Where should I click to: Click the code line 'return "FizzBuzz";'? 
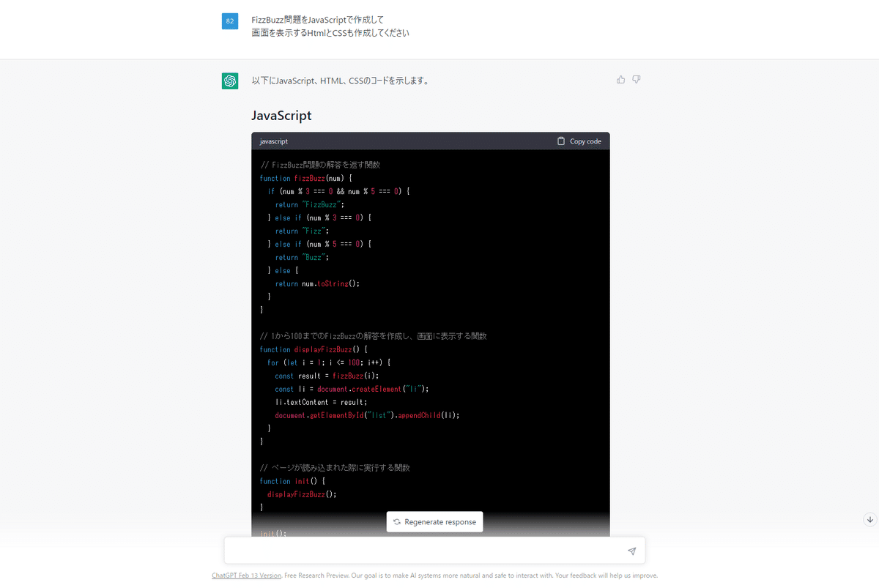pyautogui.click(x=310, y=204)
